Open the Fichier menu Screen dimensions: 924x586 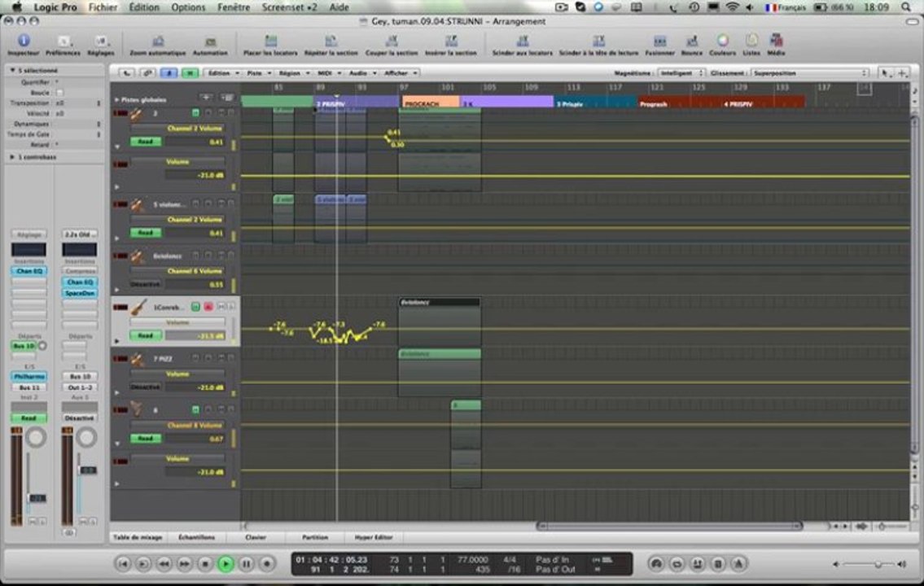tap(103, 7)
